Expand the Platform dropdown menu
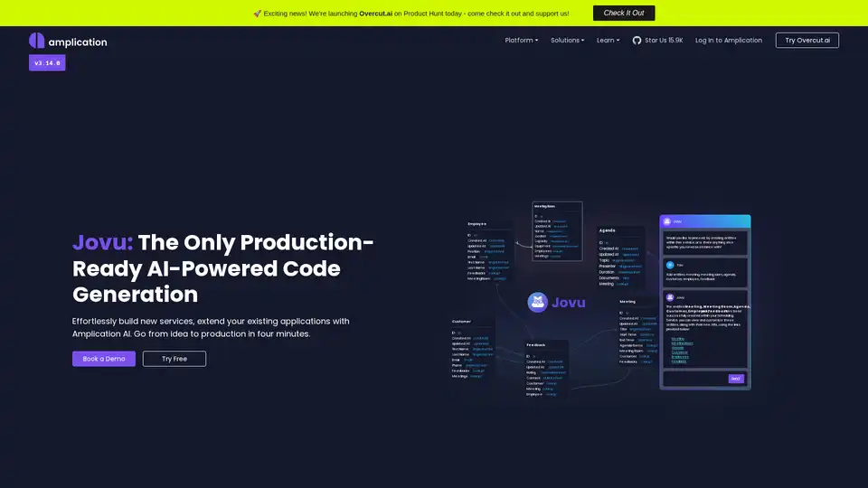The height and width of the screenshot is (488, 868). 521,41
